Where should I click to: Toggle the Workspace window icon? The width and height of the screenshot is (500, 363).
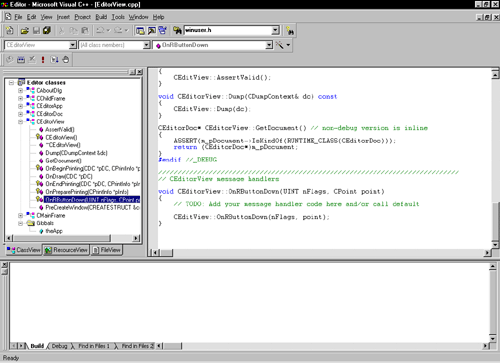(x=140, y=31)
